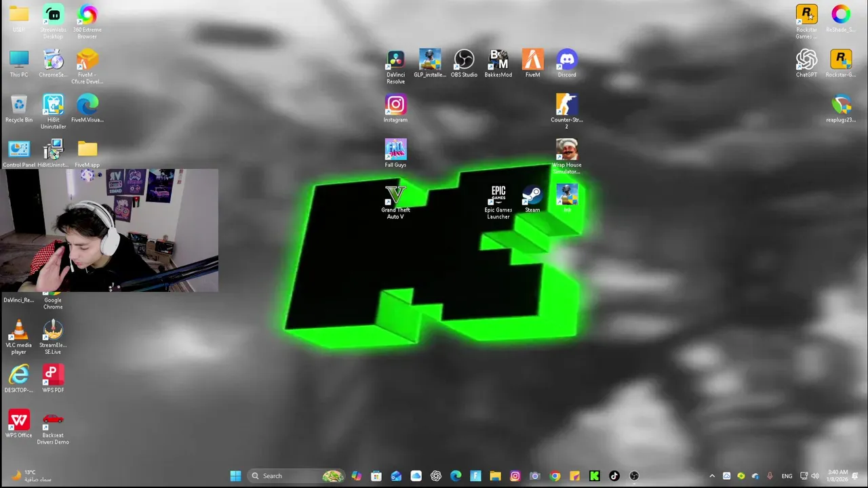Open the network tray icon
Screen dimensions: 868x488
804,476
